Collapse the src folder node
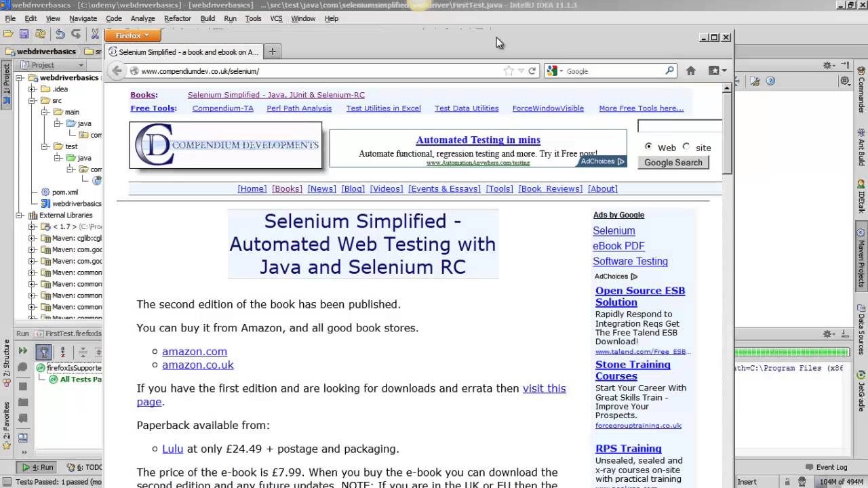868x488 pixels. (x=32, y=101)
